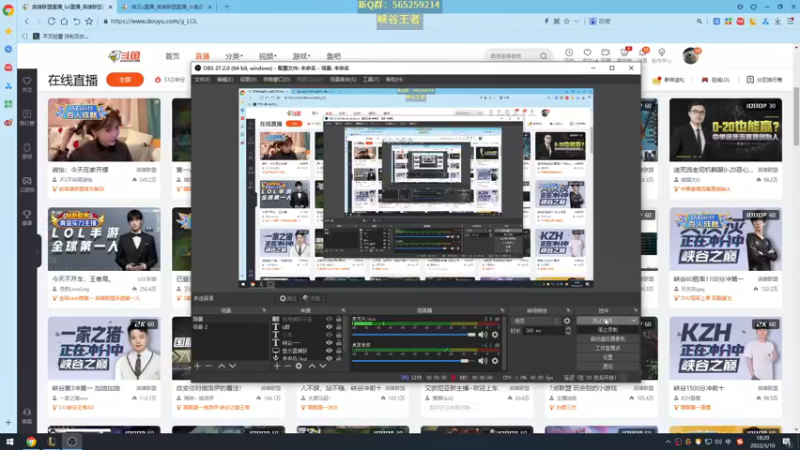800x450 pixels.
Task: Open the 渐变 transition dropdown
Action: click(536, 321)
